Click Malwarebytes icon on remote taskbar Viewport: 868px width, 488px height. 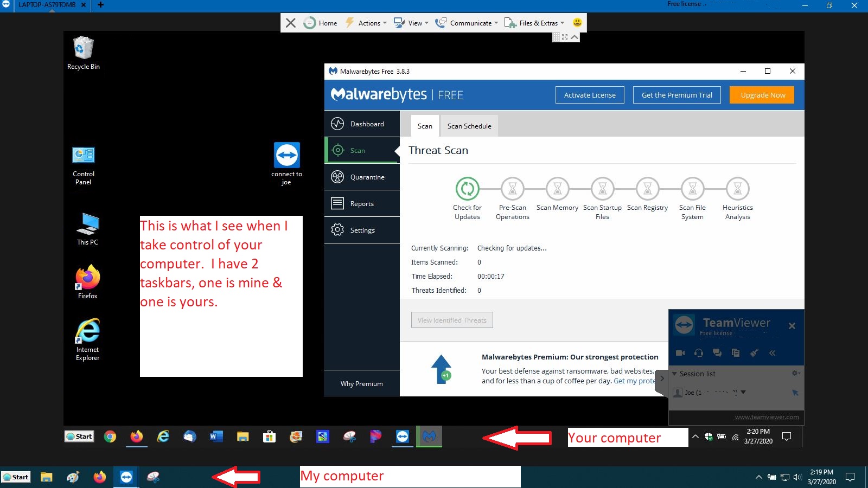click(429, 436)
